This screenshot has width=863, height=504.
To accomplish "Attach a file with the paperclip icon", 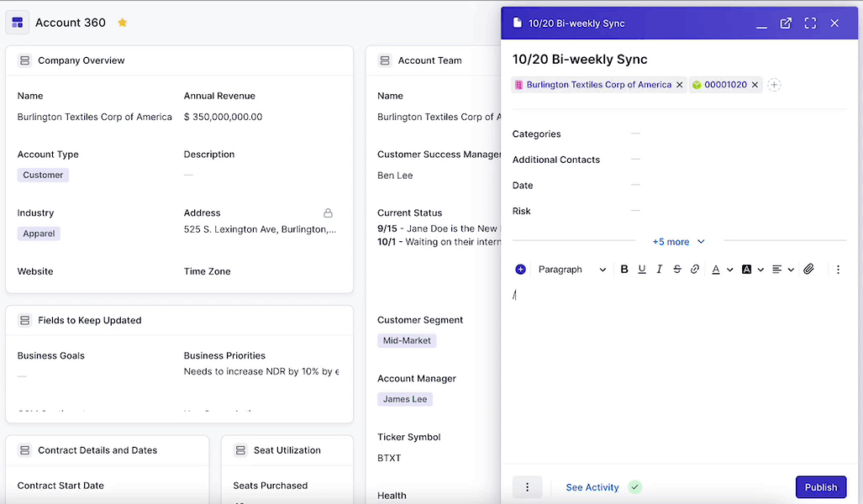I will click(x=808, y=269).
